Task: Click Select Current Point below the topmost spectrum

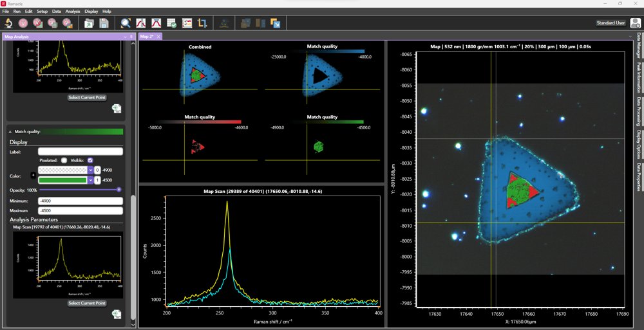Action: point(87,97)
